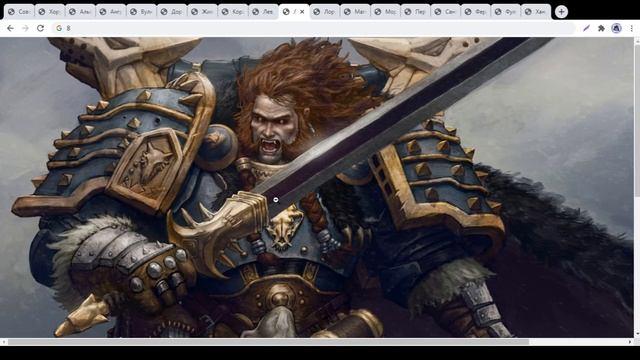Switch to the last tab 'Хан'
Viewport: 640px width, 360px height.
tap(536, 12)
